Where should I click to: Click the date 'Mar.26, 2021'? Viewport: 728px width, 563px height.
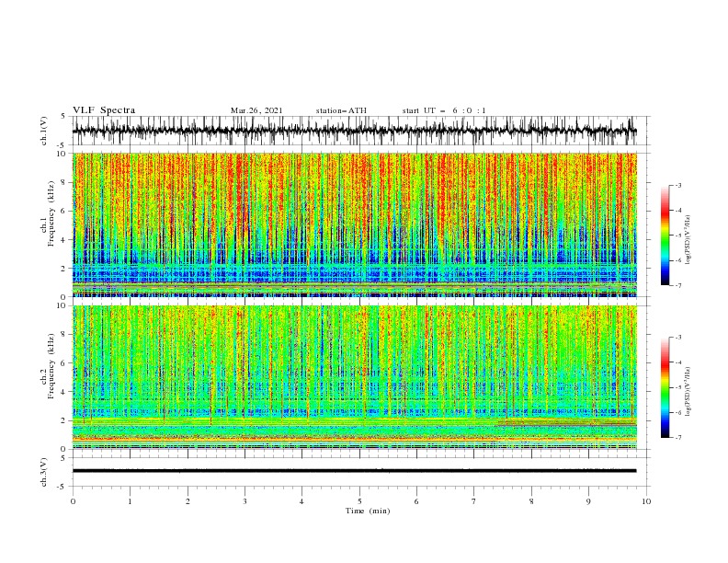256,110
